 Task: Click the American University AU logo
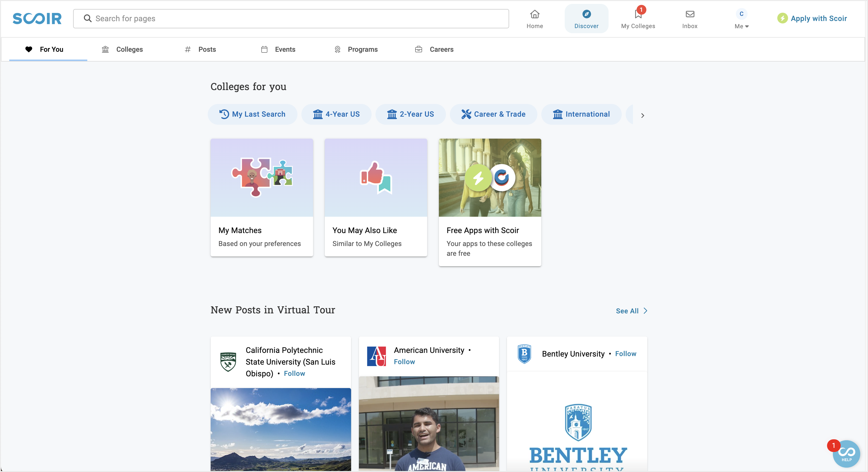[376, 356]
